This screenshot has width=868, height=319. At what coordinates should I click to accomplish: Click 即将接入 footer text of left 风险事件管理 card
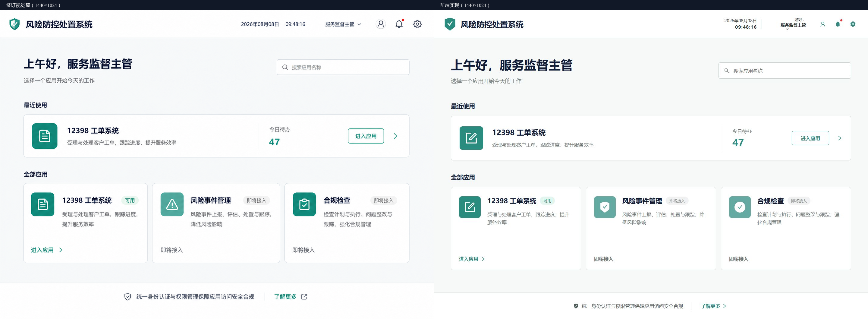click(x=171, y=250)
